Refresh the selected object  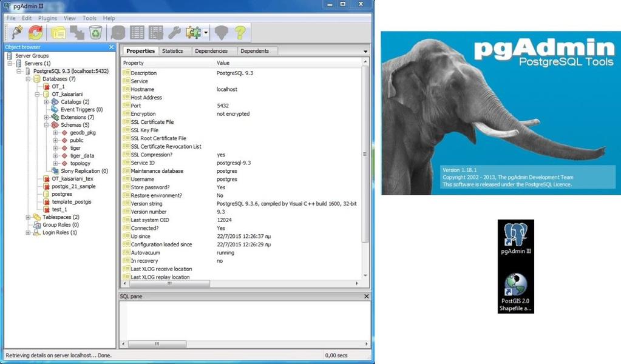pos(36,32)
